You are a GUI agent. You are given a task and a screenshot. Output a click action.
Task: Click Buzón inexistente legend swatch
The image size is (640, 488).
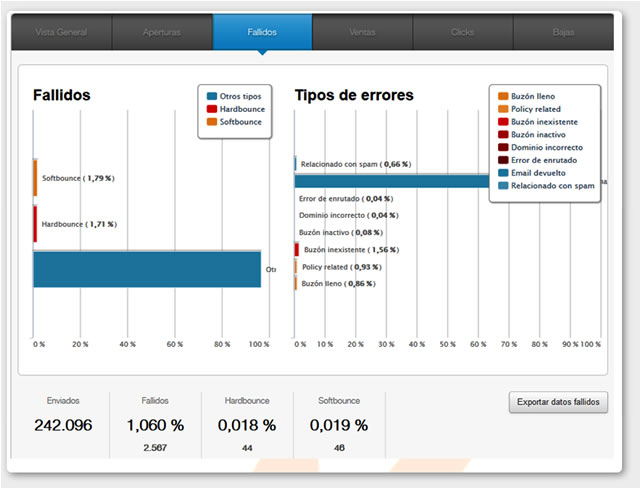click(x=503, y=122)
